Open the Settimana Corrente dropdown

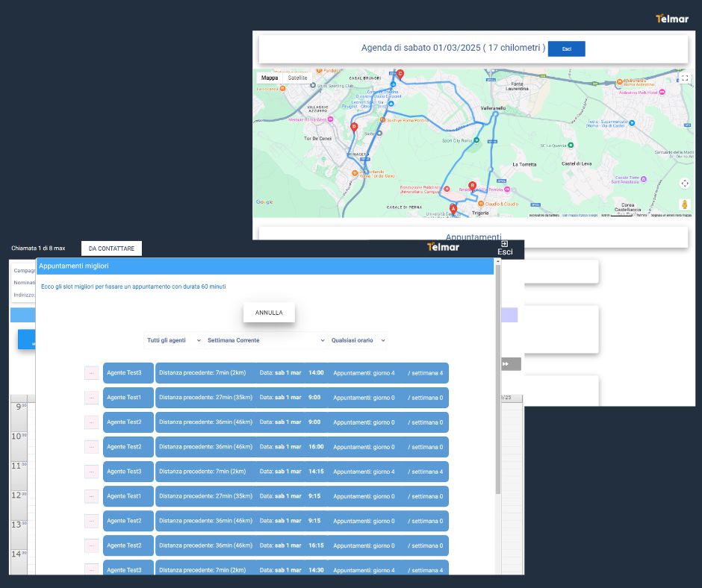pyautogui.click(x=266, y=340)
